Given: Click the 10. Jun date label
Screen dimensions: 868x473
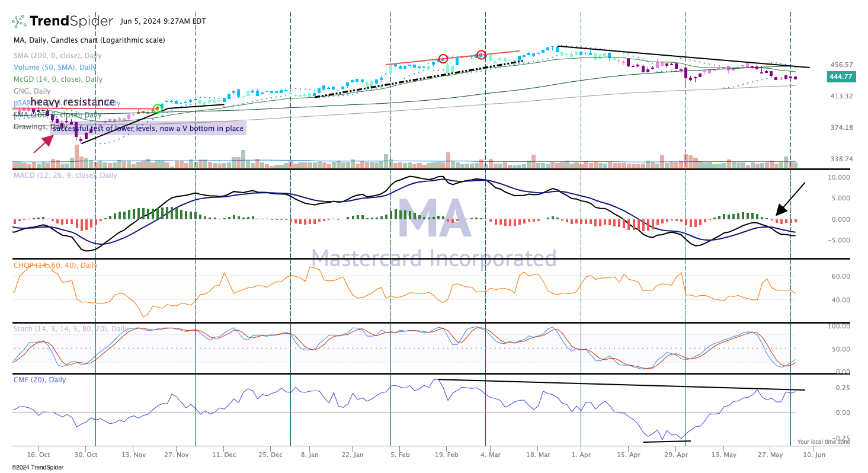Looking at the screenshot, I should 815,455.
